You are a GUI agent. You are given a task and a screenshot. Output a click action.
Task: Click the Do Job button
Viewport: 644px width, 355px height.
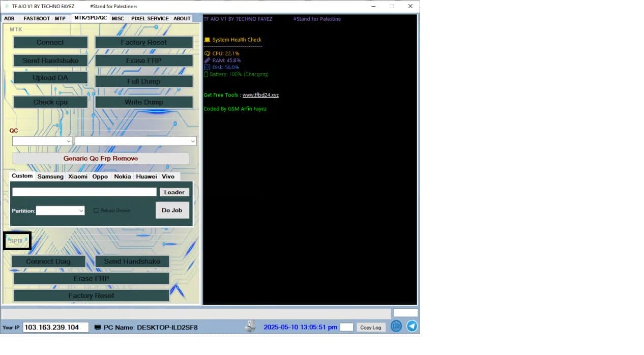[172, 210]
